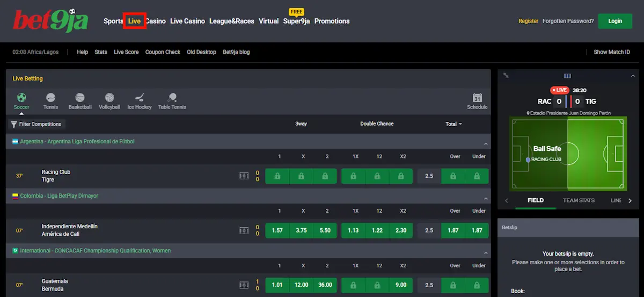Open match tracker icon for Independiente Medellín match
The height and width of the screenshot is (297, 644).
(x=244, y=230)
